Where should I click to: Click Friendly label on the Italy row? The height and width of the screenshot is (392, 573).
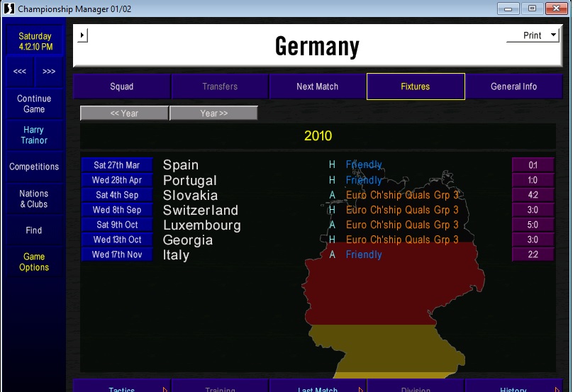[364, 254]
